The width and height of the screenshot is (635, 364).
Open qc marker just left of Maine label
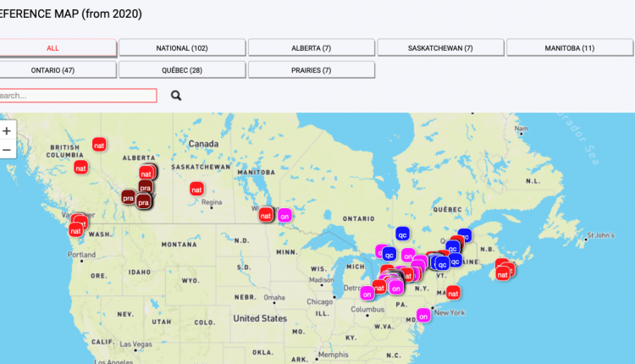[455, 261]
